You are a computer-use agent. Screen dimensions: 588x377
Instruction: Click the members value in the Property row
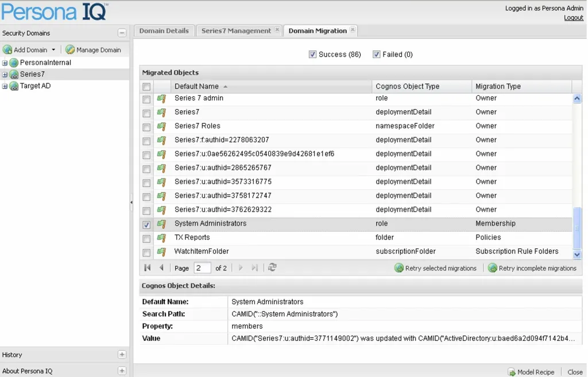coord(247,326)
